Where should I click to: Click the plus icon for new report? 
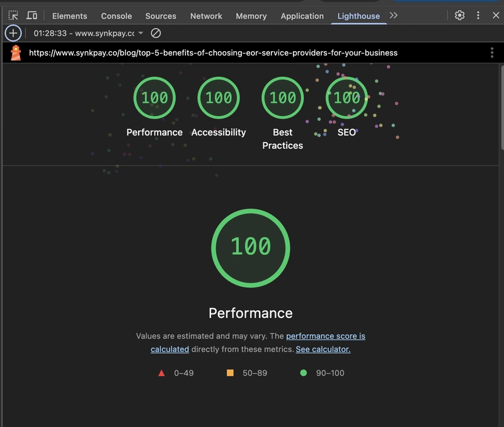pos(13,33)
